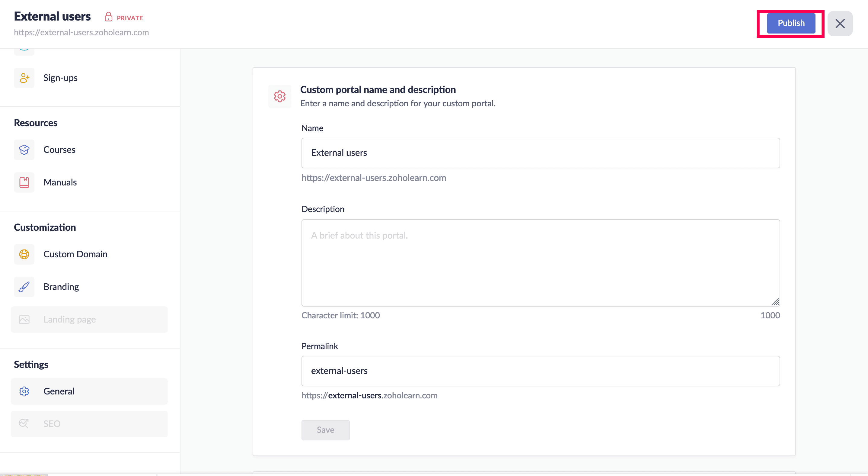Click the Manuals book icon

tap(24, 182)
